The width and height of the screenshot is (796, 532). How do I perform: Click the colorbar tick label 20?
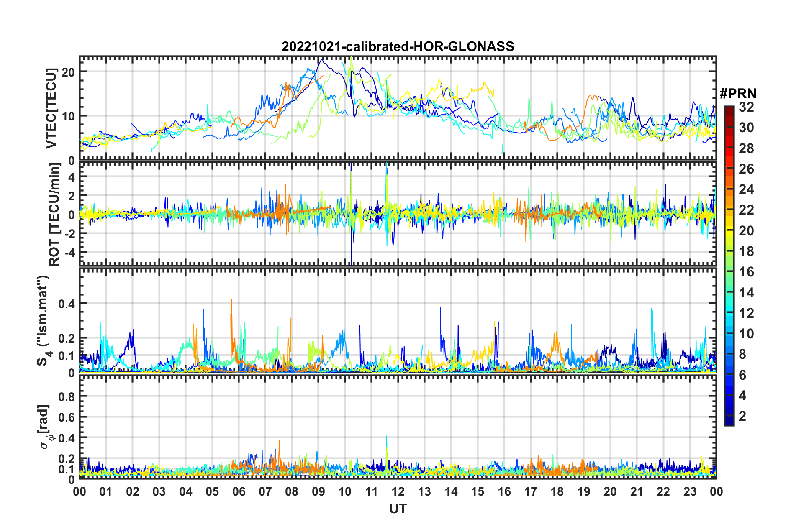(747, 230)
